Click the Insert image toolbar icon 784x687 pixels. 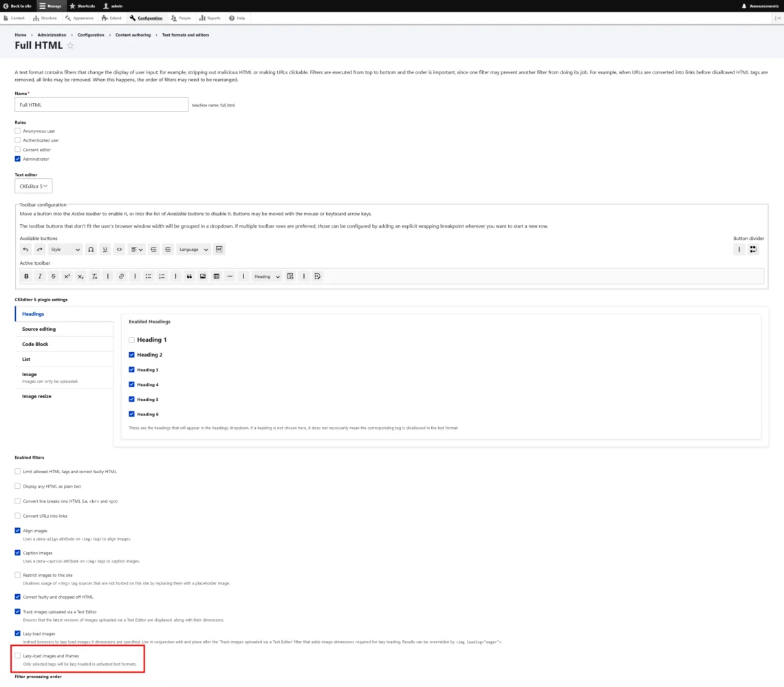point(203,276)
